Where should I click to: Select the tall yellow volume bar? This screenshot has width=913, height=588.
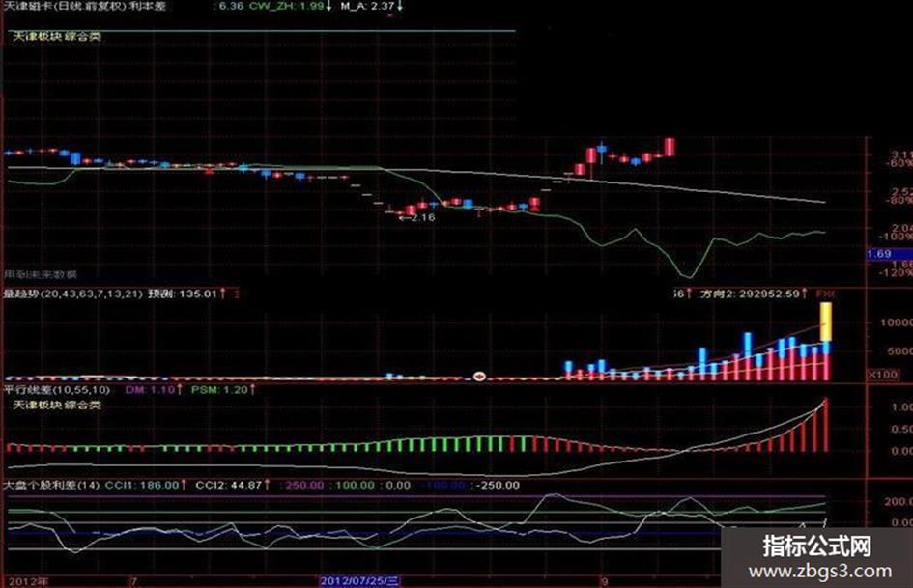(826, 322)
